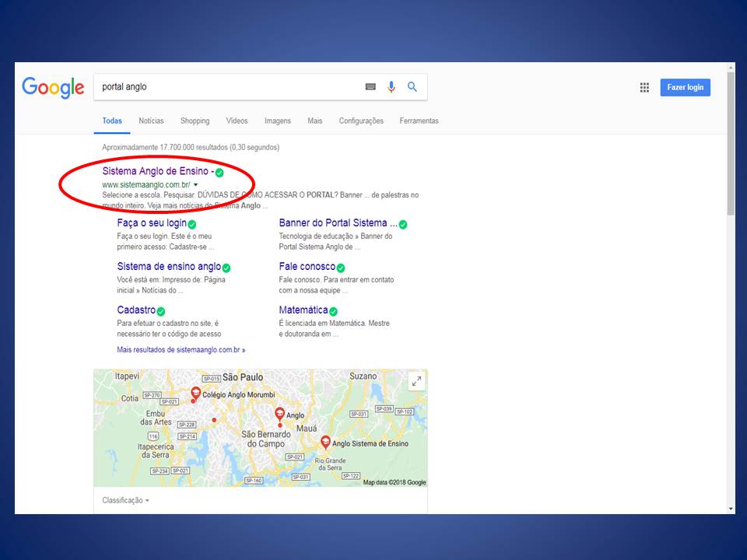Image resolution: width=747 pixels, height=560 pixels.
Task: Click the São Paulo label on the map
Action: (x=243, y=377)
